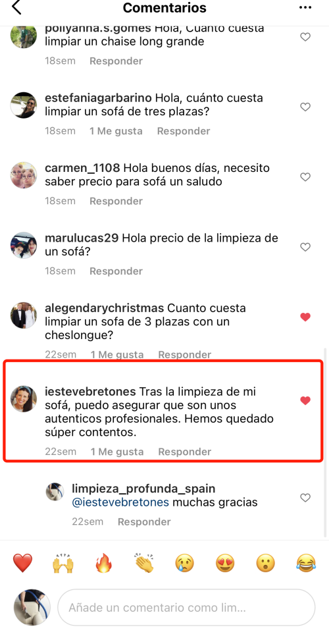Unlike iestevebretones' comment red heart
The height and width of the screenshot is (644, 329).
305,400
